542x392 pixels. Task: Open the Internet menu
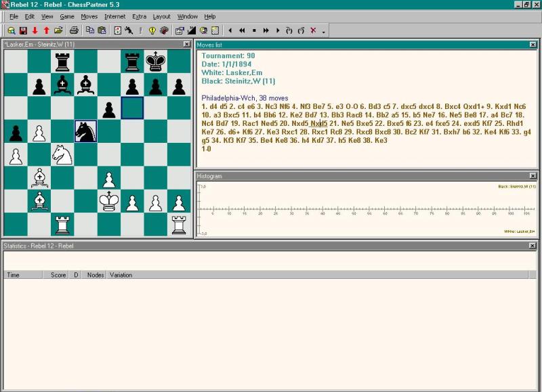[114, 16]
